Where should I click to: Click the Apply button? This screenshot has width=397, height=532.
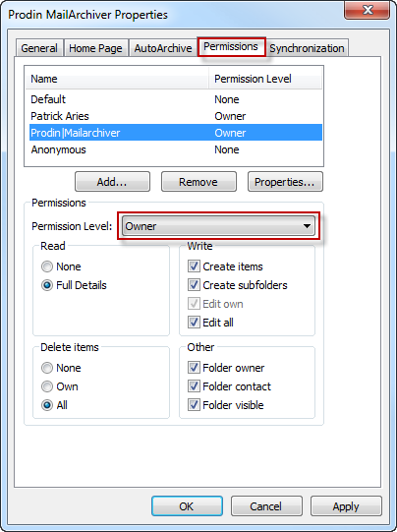(346, 506)
